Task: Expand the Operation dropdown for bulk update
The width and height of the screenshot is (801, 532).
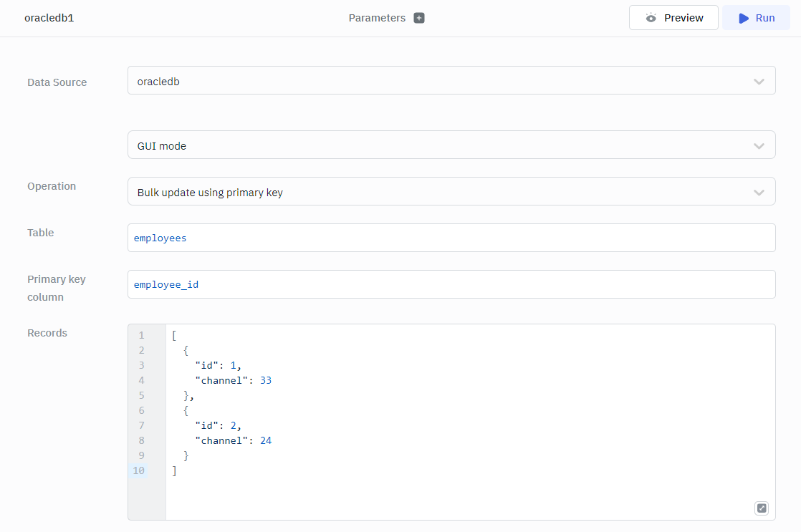Action: 451,192
